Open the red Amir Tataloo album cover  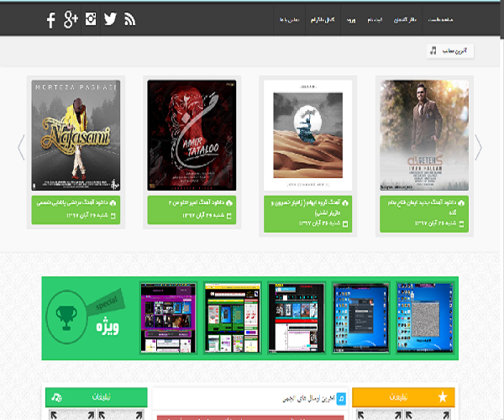pos(192,135)
